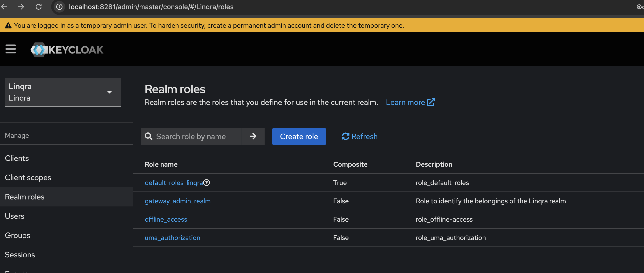
Task: Open the Learn more link
Action: point(405,102)
